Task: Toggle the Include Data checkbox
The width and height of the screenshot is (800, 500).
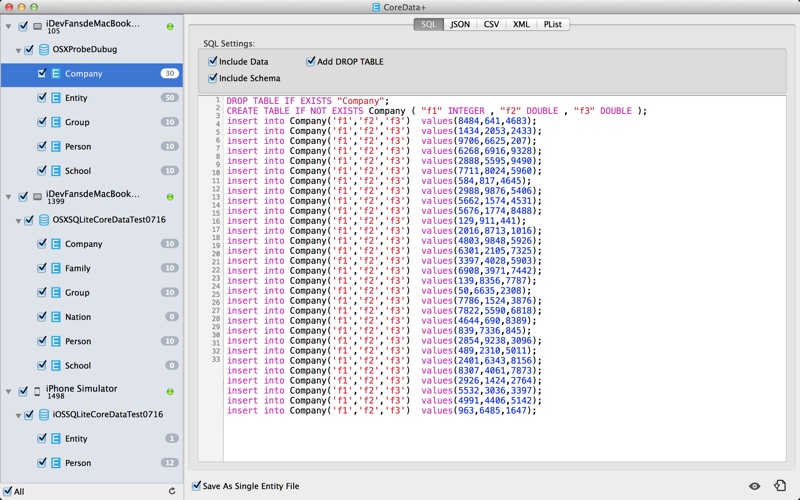Action: pyautogui.click(x=213, y=61)
